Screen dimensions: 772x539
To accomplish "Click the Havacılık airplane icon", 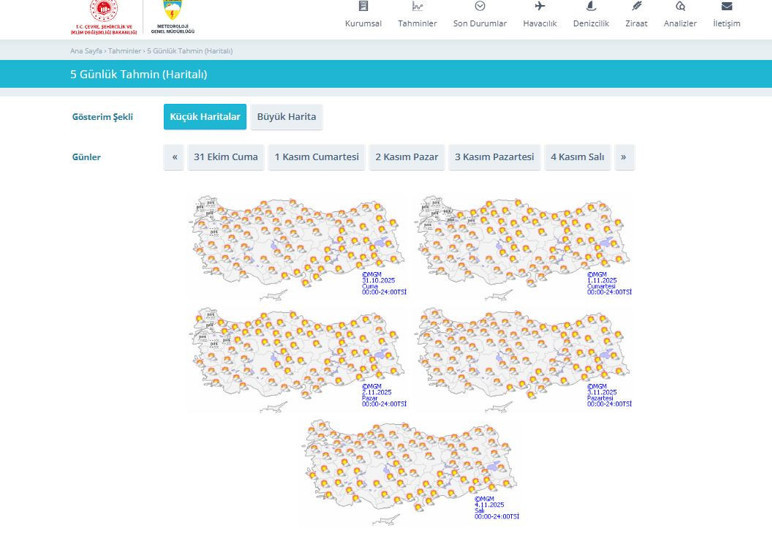I will click(539, 6).
